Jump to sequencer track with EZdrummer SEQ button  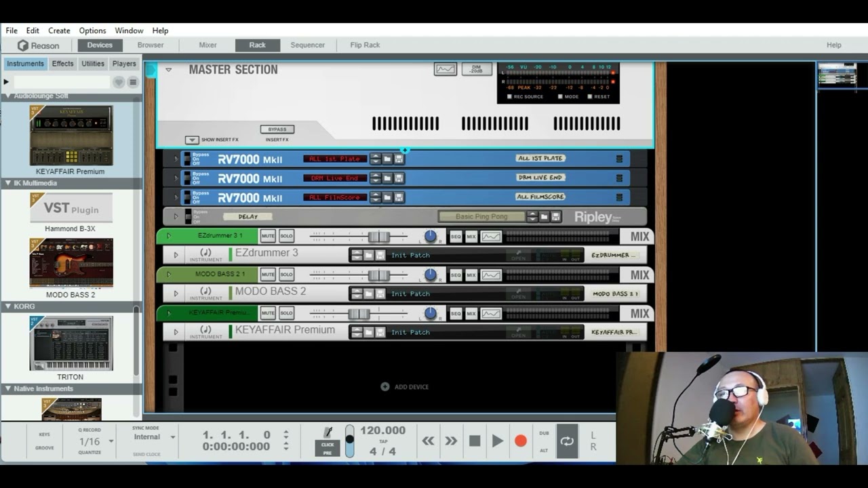pos(456,237)
